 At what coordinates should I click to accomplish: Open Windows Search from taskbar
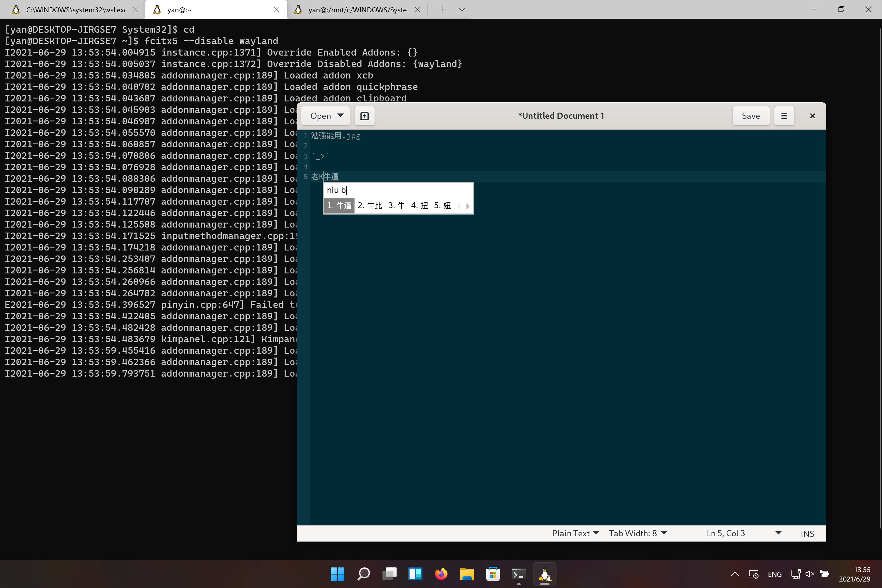tap(363, 574)
